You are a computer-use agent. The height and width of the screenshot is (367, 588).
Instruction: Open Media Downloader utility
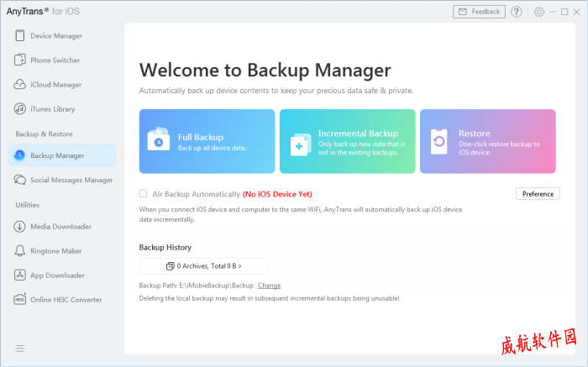click(62, 227)
